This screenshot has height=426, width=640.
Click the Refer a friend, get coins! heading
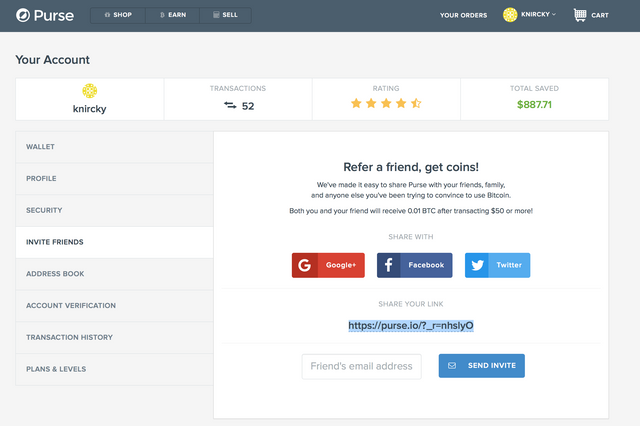411,167
